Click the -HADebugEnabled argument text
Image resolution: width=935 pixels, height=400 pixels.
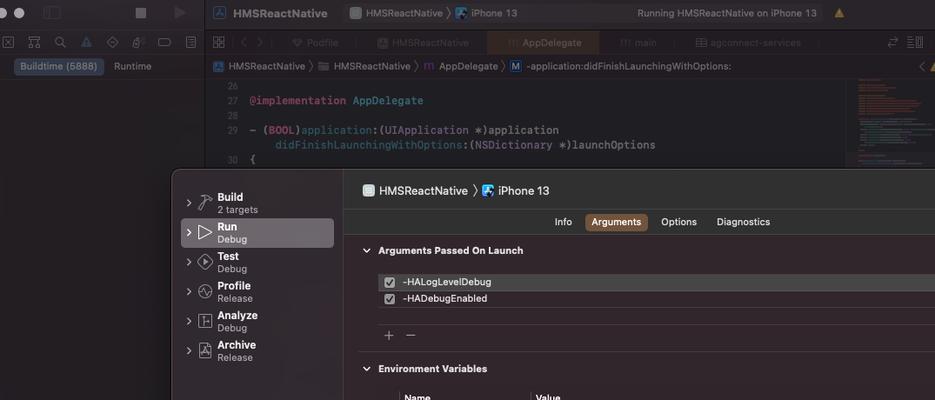[445, 299]
